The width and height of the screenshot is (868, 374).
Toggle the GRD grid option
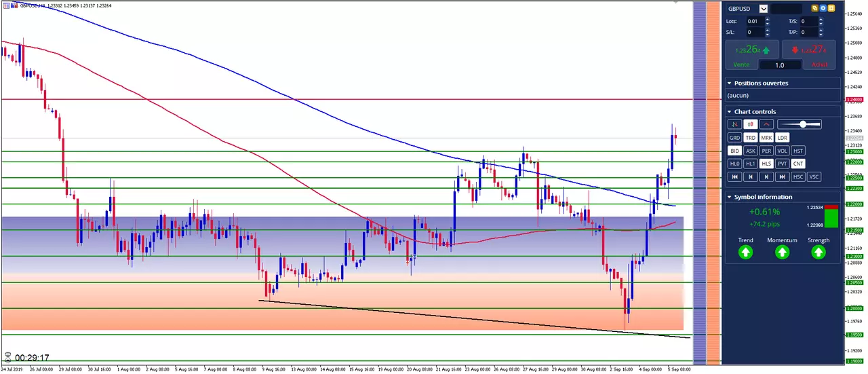point(734,138)
